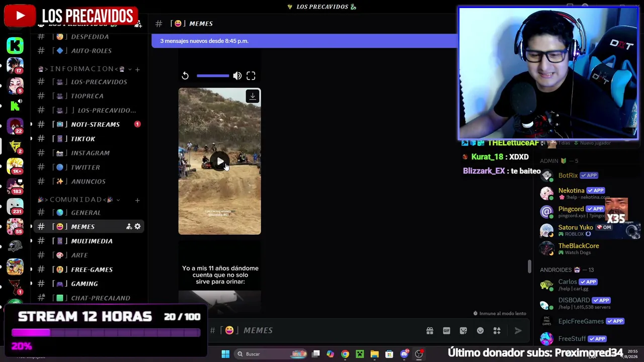Mute the upper video's volume icon
Viewport: 644px width, 362px height.
pyautogui.click(x=237, y=76)
